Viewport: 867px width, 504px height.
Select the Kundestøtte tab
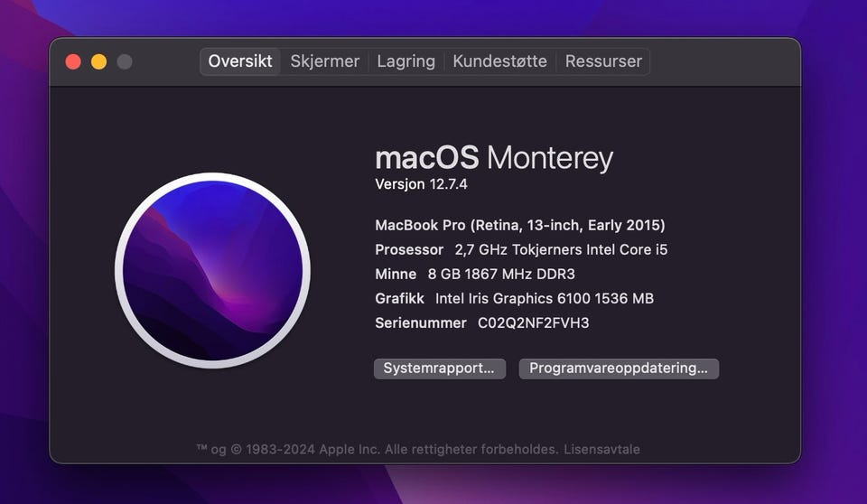pos(499,61)
